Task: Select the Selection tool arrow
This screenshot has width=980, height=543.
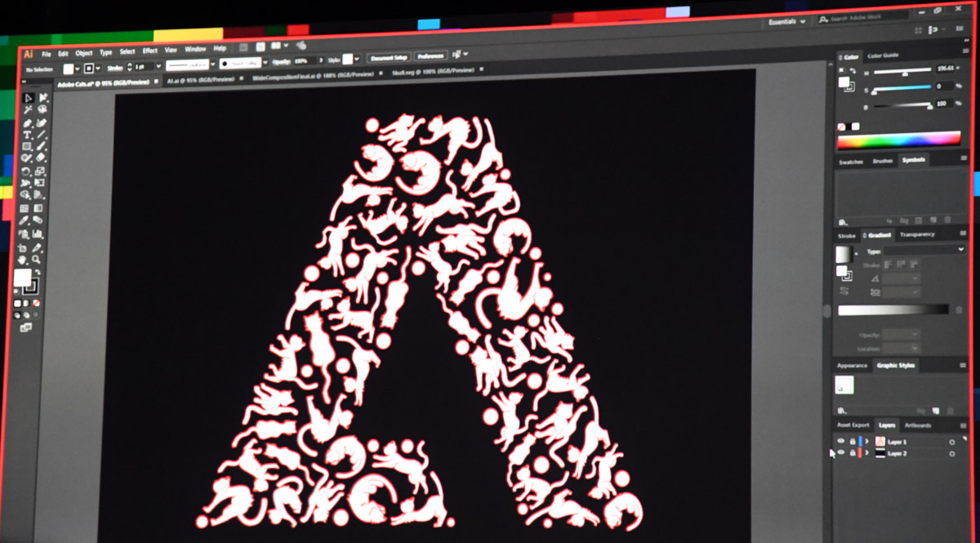Action: point(29,98)
